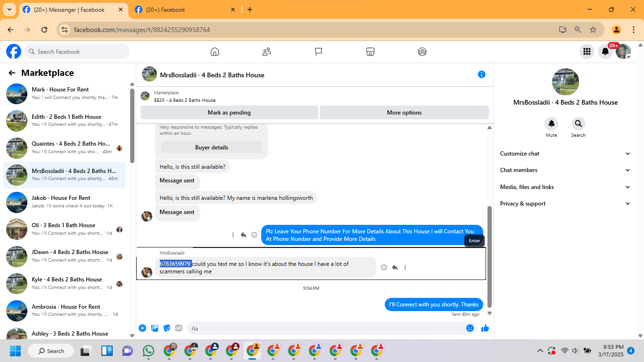Viewport: 644px width, 362px height.
Task: Open the Facebook Home icon
Action: [x=215, y=52]
